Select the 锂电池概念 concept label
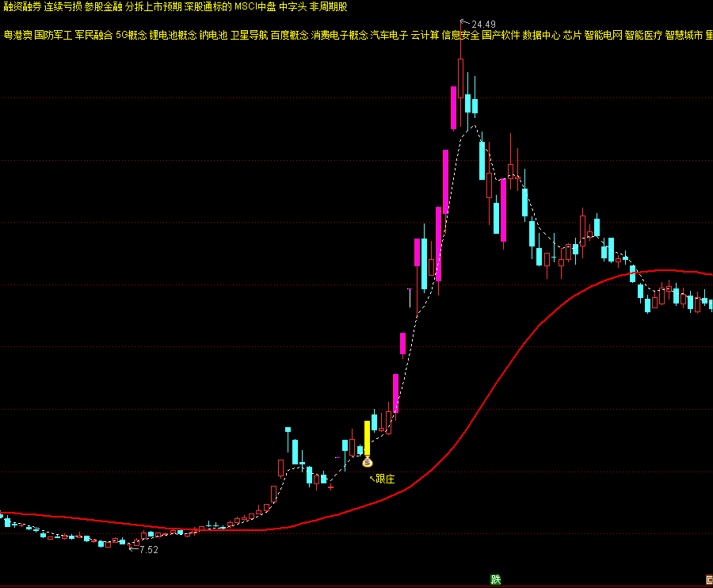This screenshot has height=588, width=713. [x=173, y=35]
